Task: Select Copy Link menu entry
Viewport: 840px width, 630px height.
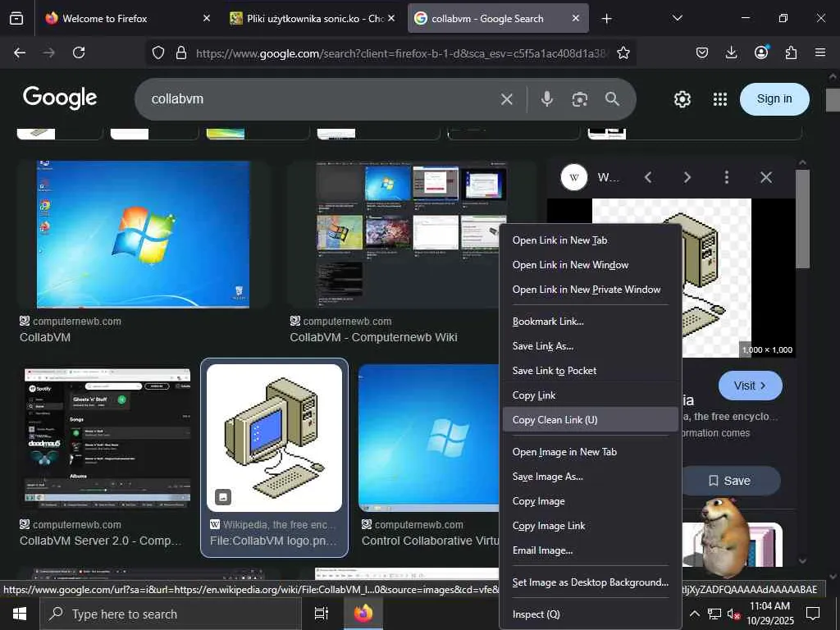Action: pos(591,395)
